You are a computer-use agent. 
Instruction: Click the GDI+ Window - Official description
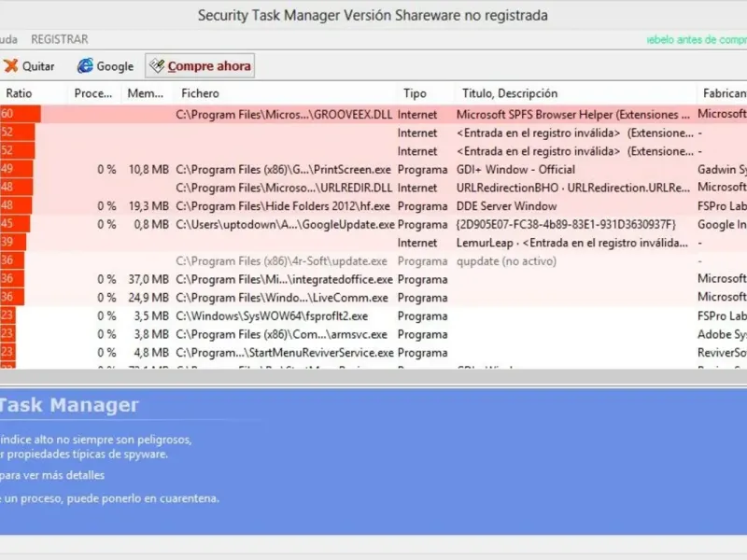[515, 170]
